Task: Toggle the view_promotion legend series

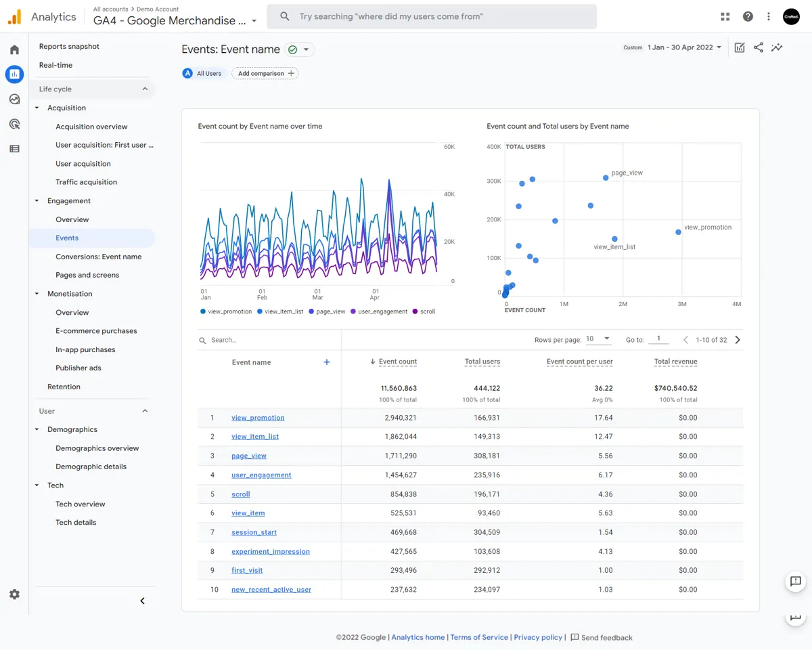Action: point(226,311)
